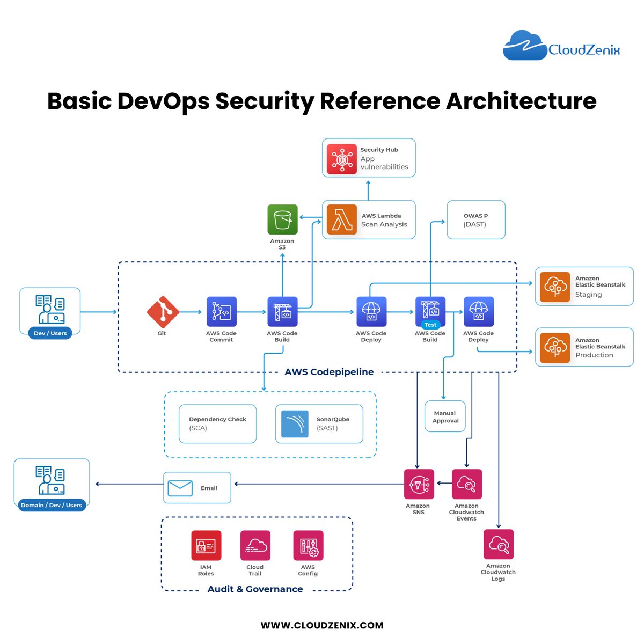Click the Email label text
The width and height of the screenshot is (644, 644).
[x=209, y=488]
